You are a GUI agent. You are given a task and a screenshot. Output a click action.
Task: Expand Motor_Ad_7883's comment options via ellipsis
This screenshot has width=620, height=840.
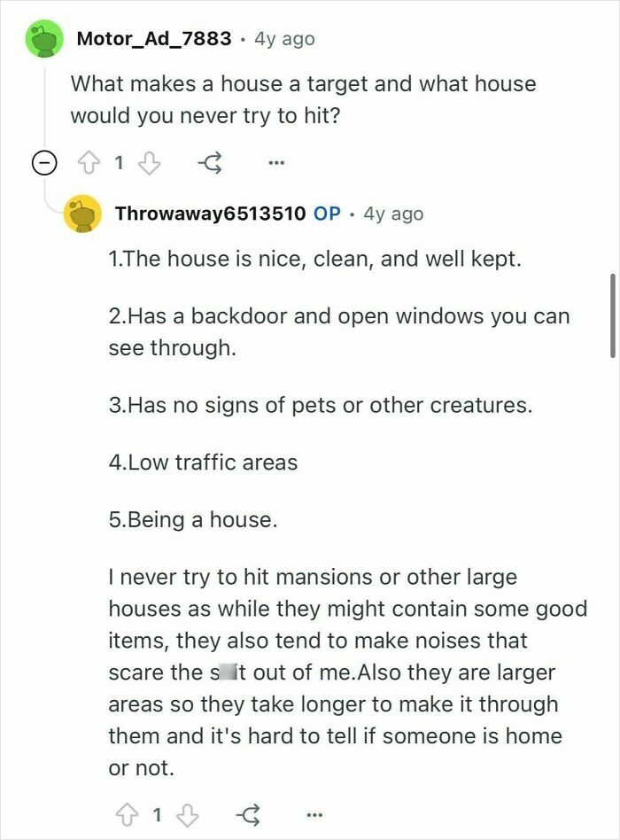pos(276,162)
